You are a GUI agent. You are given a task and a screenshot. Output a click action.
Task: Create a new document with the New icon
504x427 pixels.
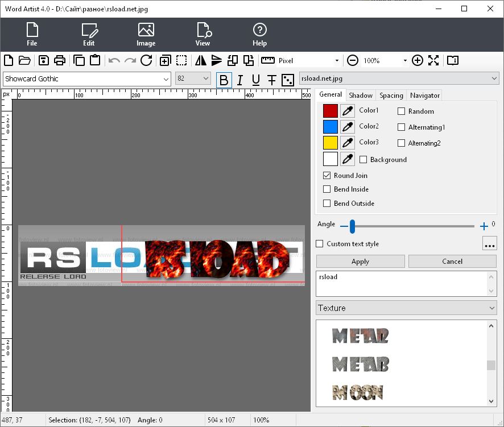coord(9,60)
